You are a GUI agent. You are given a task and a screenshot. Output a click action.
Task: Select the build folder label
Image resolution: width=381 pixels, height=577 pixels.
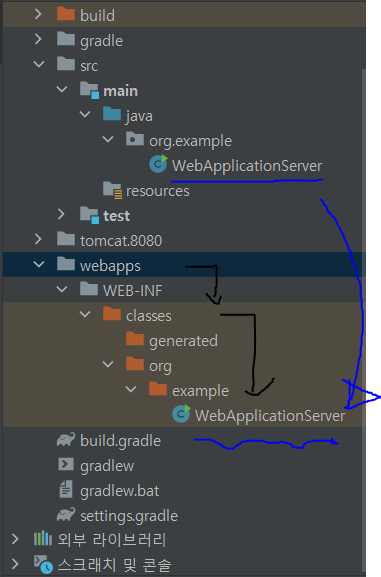(x=97, y=15)
